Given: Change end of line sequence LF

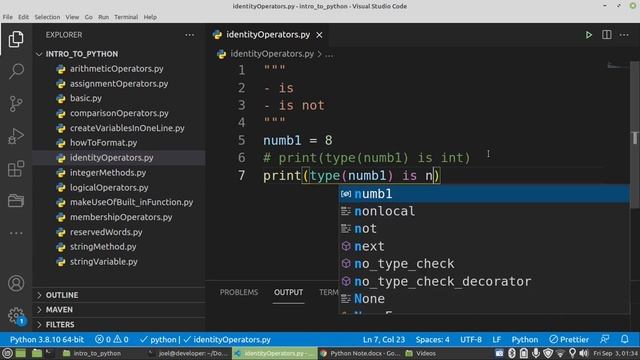Looking at the screenshot, I should (496, 339).
